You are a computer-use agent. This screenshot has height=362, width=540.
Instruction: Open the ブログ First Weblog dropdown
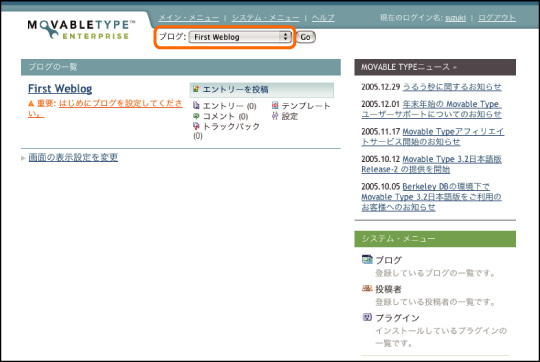click(x=240, y=37)
